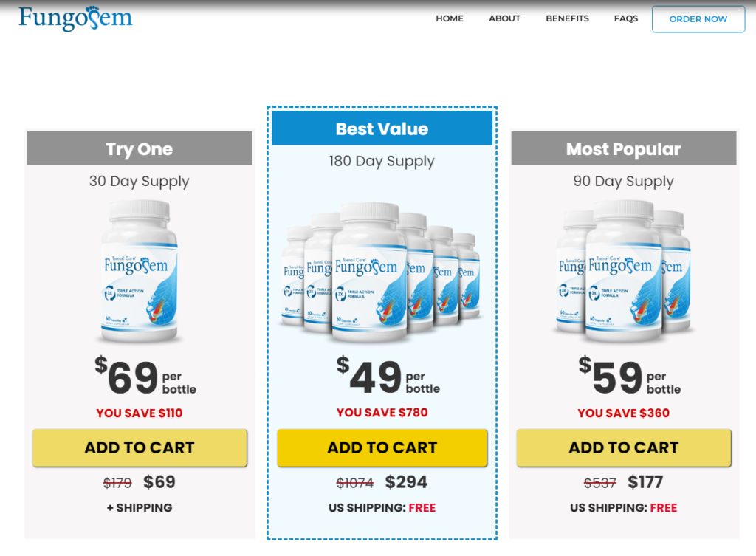Click the $69 total price below cart button

pos(159,482)
